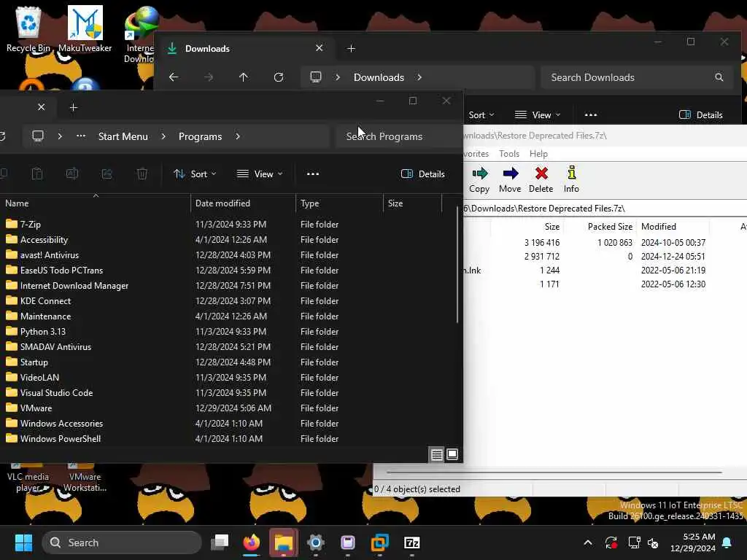This screenshot has height=560, width=747.
Task: Refresh the Downloads window
Action: 279,77
